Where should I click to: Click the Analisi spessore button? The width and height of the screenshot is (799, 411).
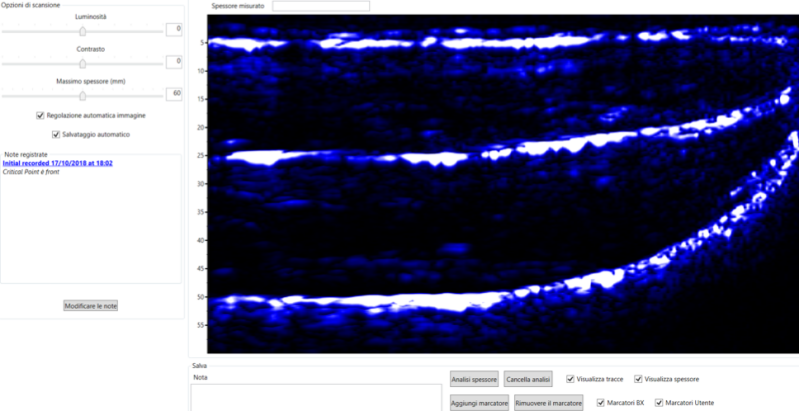point(474,379)
